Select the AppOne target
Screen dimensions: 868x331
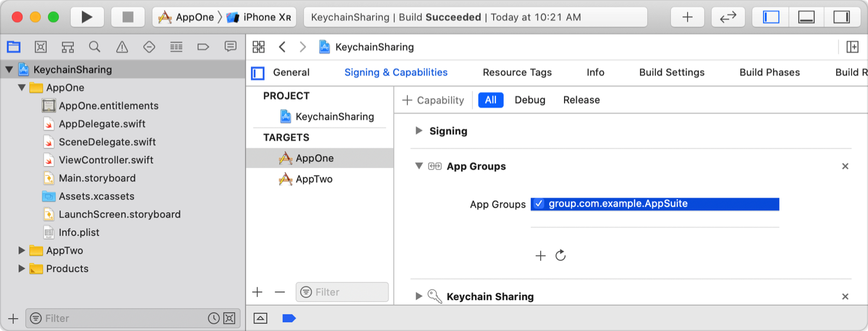point(319,158)
